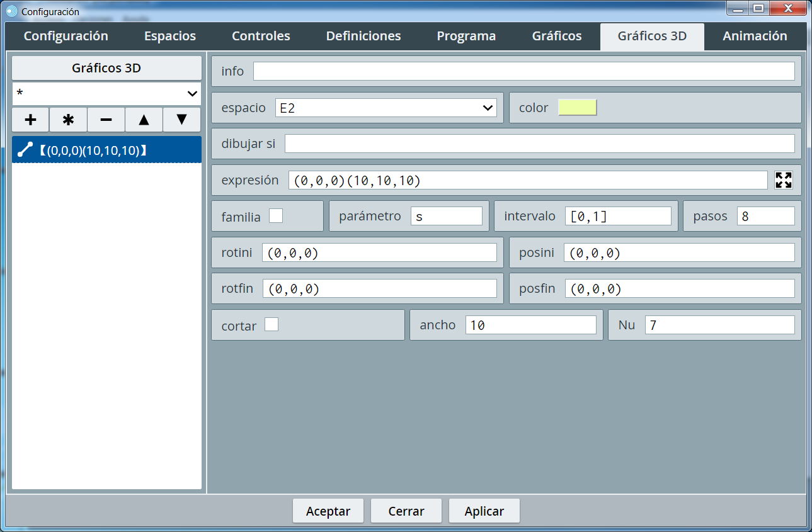Open the Definiciones tab
The image size is (812, 532).
(363, 36)
